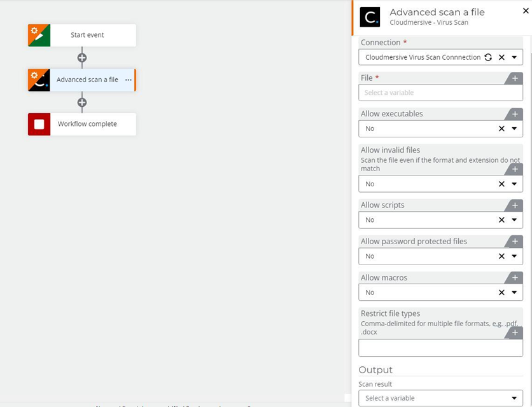Click the Start event node icon
Image resolution: width=532 pixels, height=407 pixels.
click(x=39, y=35)
